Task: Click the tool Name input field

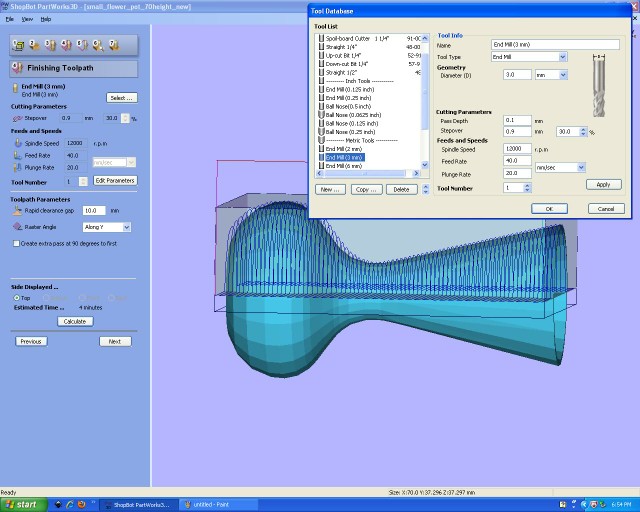Action: tap(556, 45)
